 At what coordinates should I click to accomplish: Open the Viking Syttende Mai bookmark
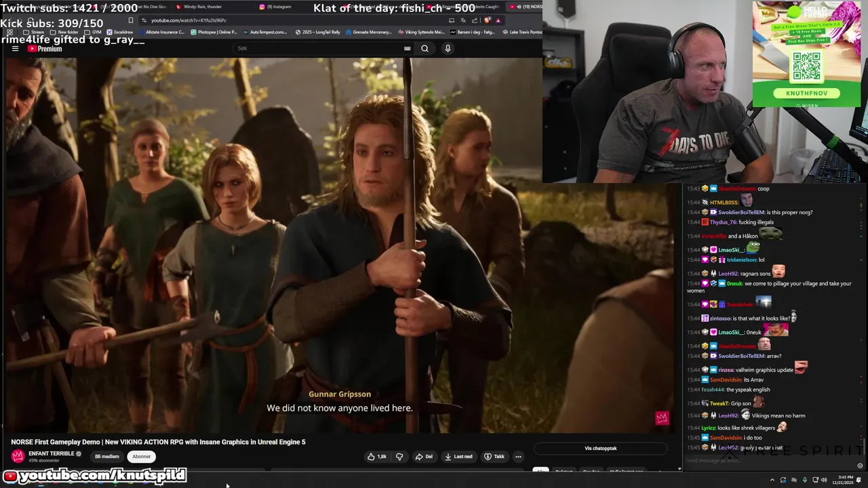(420, 32)
